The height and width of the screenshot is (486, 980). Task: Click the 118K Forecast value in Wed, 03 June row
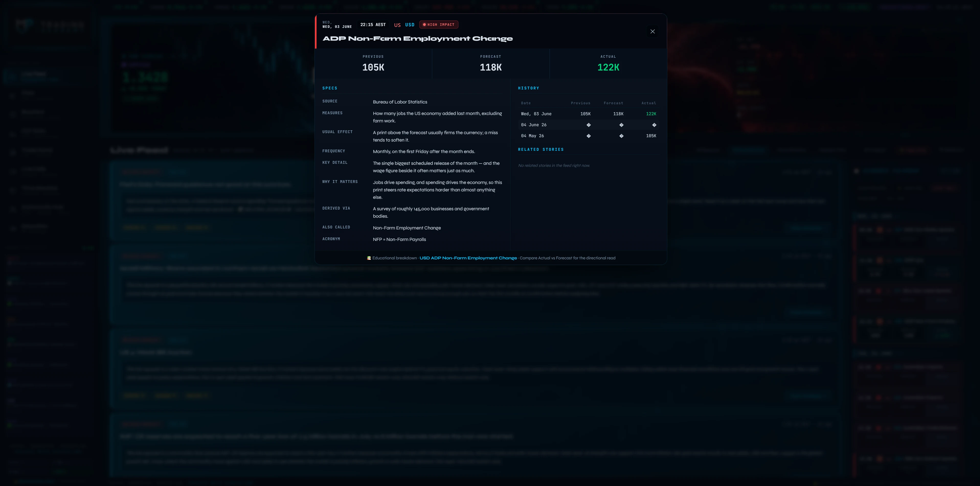(618, 114)
